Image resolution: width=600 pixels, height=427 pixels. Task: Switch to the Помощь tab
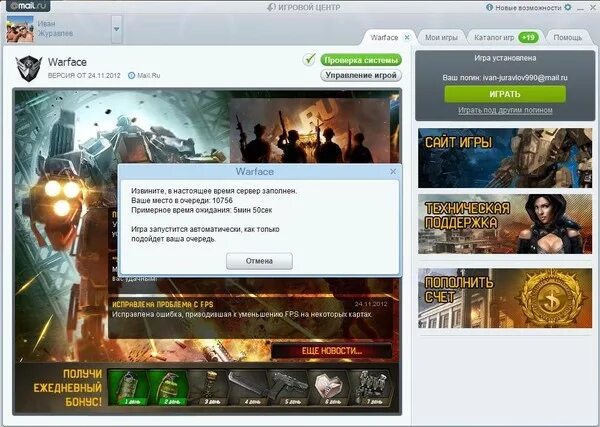coord(567,37)
